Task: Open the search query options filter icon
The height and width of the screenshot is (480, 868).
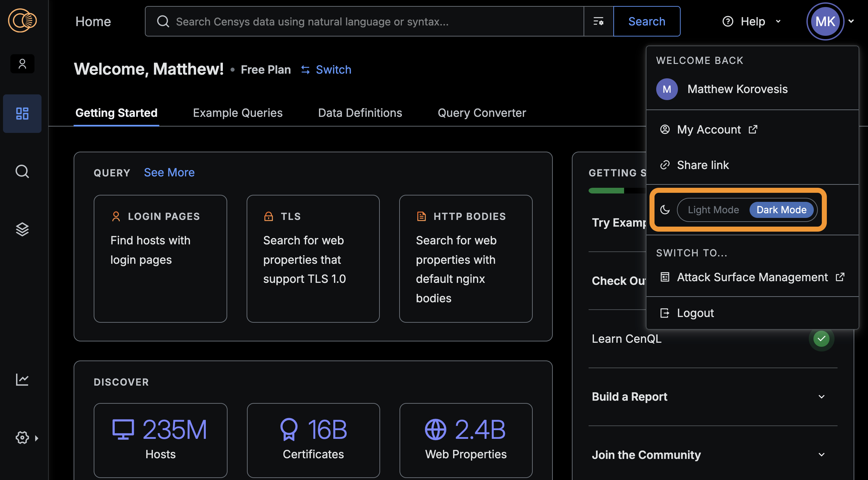Action: 598,21
